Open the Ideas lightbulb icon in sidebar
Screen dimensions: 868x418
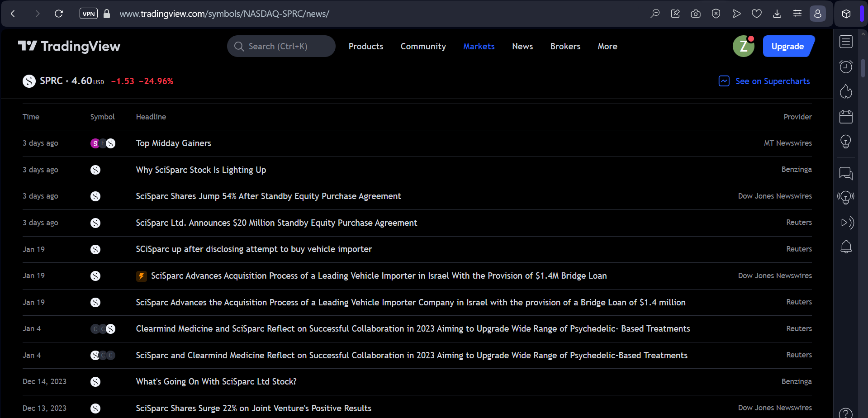point(846,142)
